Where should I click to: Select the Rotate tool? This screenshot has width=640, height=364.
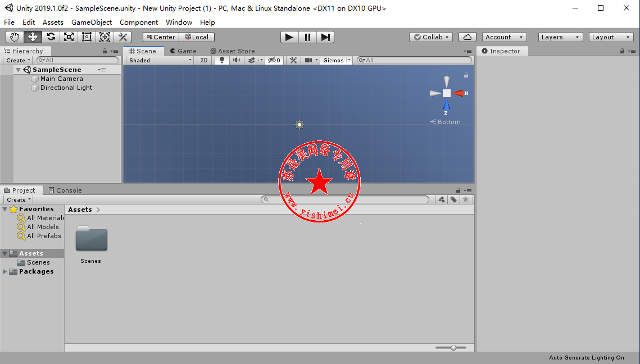point(51,37)
